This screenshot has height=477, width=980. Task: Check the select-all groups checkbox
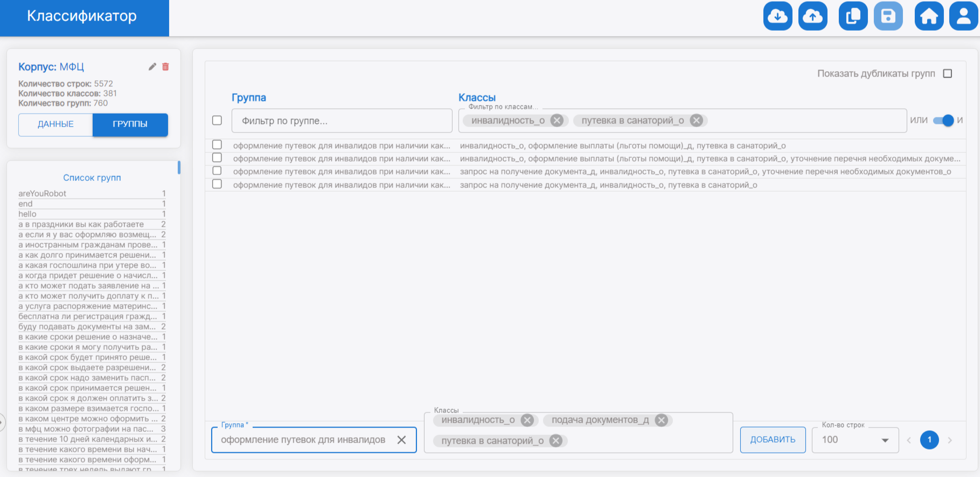click(217, 121)
